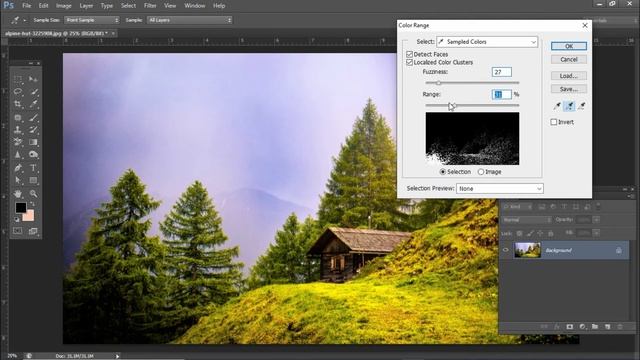
Task: Enable the Invert checkbox
Action: click(553, 122)
